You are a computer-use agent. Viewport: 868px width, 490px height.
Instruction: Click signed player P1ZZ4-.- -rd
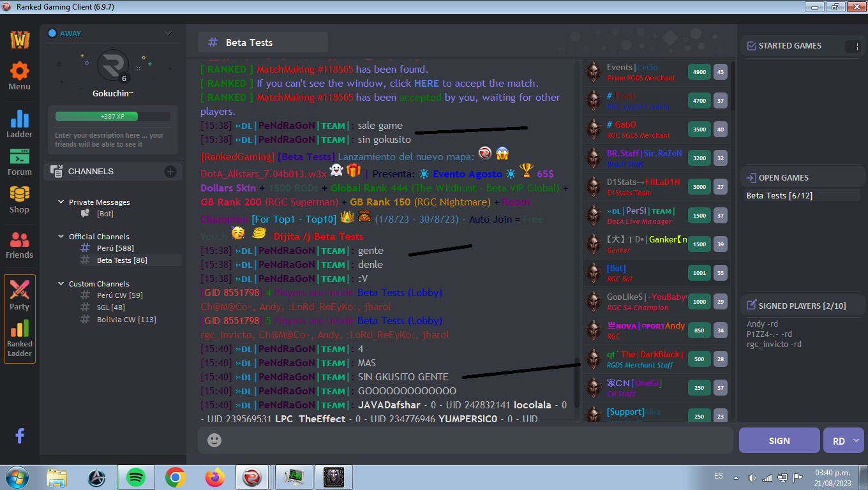769,334
